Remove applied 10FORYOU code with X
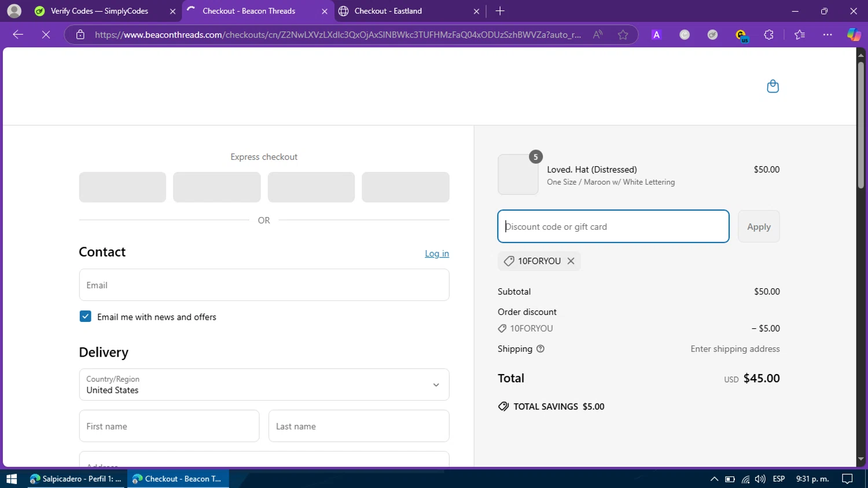This screenshot has width=868, height=488. pyautogui.click(x=571, y=261)
